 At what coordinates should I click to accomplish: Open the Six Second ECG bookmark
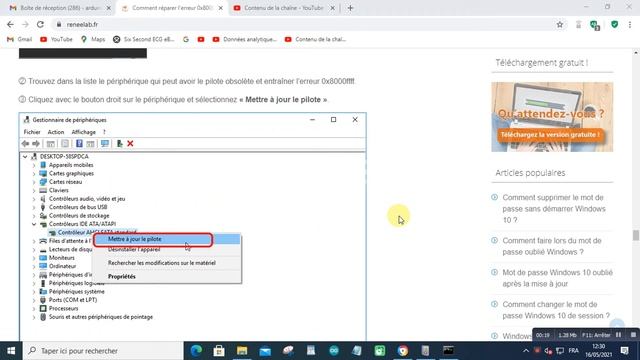coord(144,39)
